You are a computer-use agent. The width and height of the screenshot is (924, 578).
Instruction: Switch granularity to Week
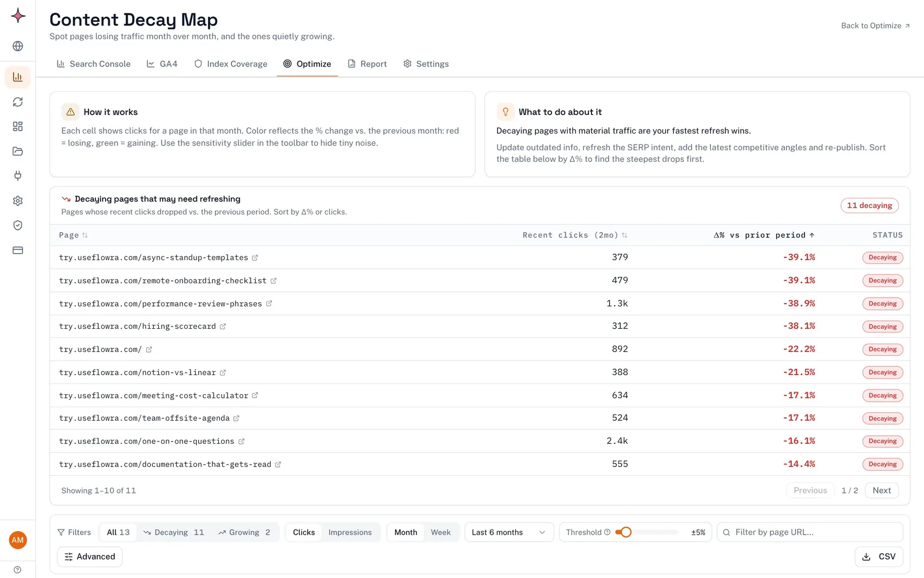click(441, 532)
